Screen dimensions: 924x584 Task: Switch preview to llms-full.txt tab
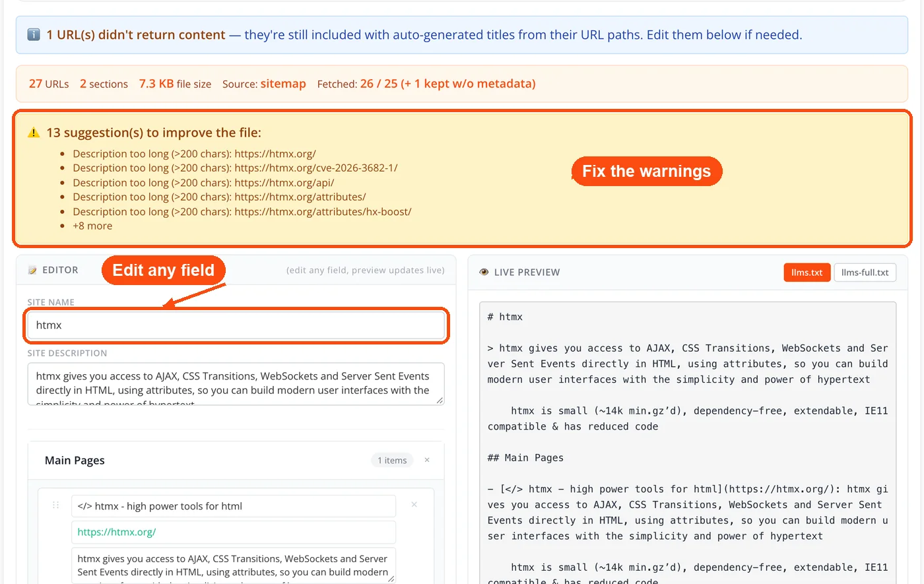[865, 272]
